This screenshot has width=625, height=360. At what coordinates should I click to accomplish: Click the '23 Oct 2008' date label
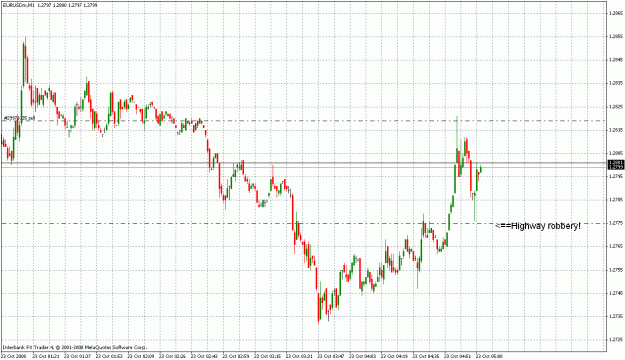14,356
